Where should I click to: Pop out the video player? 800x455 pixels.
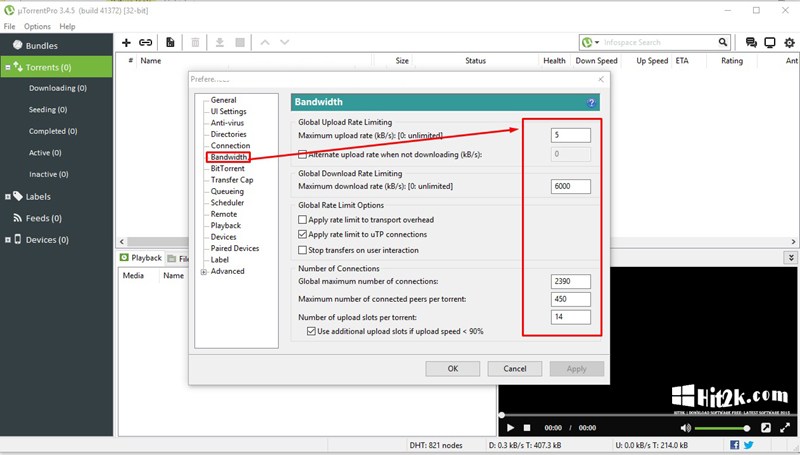pyautogui.click(x=766, y=427)
